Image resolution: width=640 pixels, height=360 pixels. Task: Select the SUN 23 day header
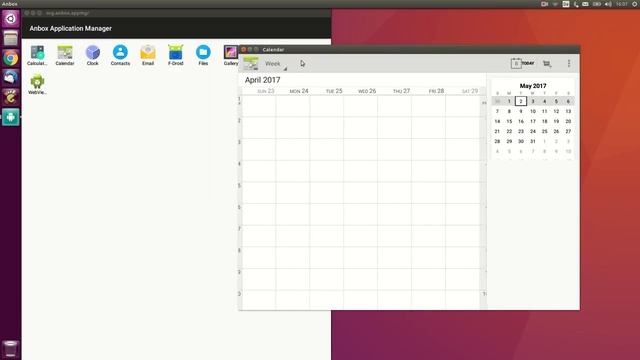[266, 91]
